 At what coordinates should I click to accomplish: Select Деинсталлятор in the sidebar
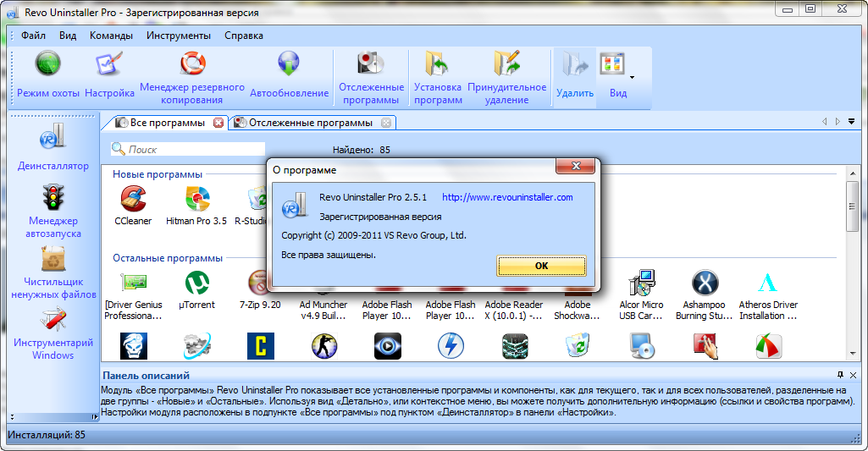click(53, 147)
